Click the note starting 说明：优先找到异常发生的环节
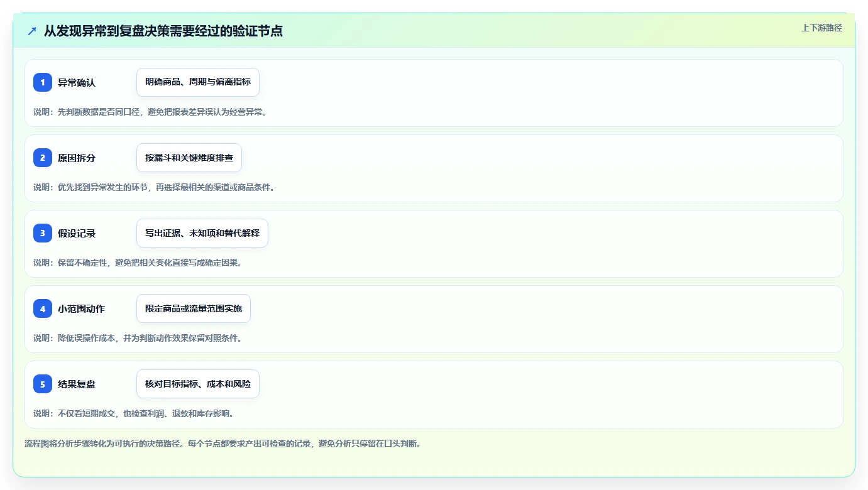 (x=155, y=187)
